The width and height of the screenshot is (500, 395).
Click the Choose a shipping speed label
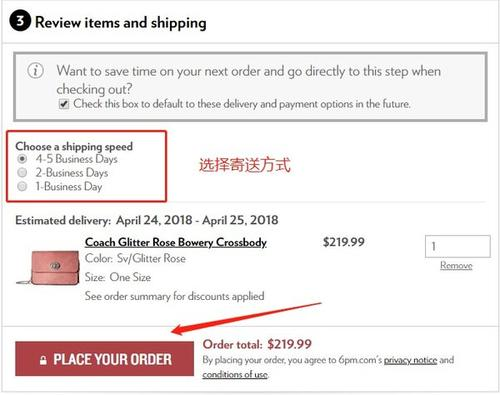74,146
